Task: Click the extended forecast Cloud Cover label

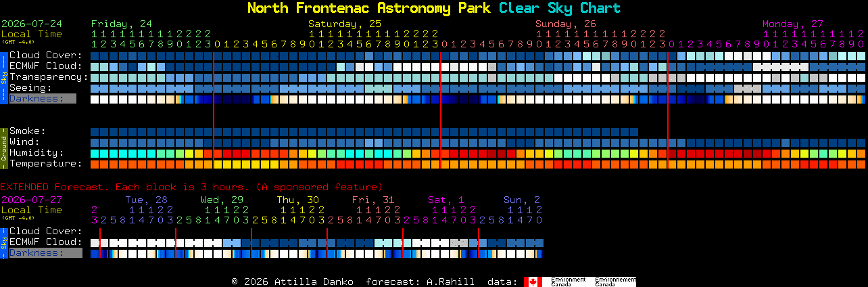Action: (x=46, y=231)
